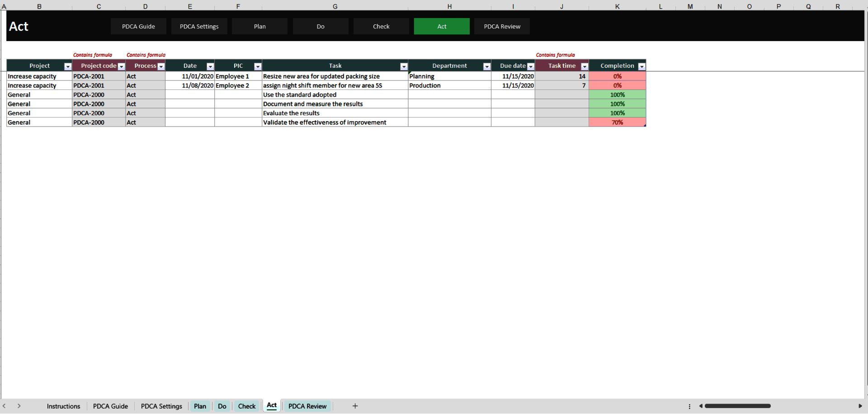The width and height of the screenshot is (868, 414).
Task: Open the PDCA Review sheet tab
Action: (x=307, y=406)
